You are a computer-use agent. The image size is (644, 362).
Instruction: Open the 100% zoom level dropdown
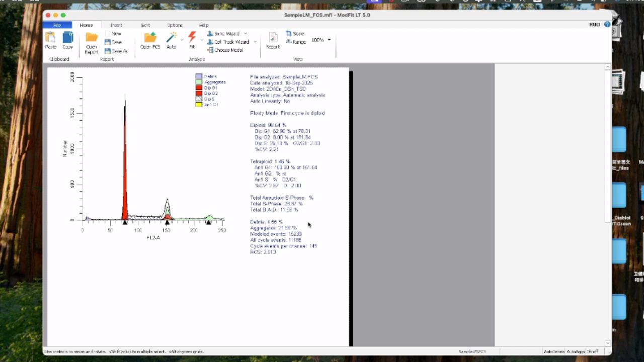[329, 40]
